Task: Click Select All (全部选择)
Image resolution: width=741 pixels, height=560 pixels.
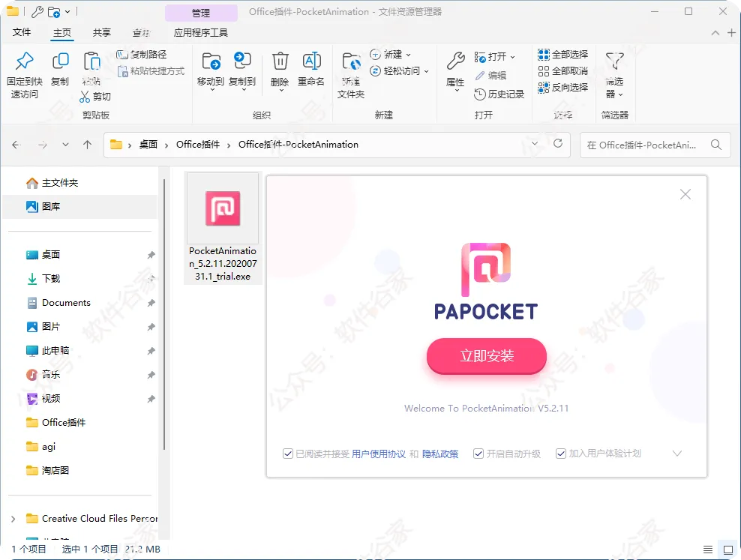Action: point(562,55)
